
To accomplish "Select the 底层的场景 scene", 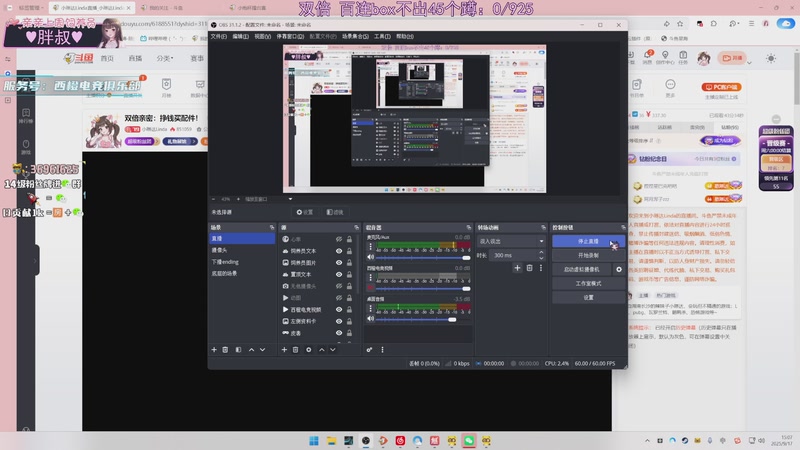I will point(242,273).
